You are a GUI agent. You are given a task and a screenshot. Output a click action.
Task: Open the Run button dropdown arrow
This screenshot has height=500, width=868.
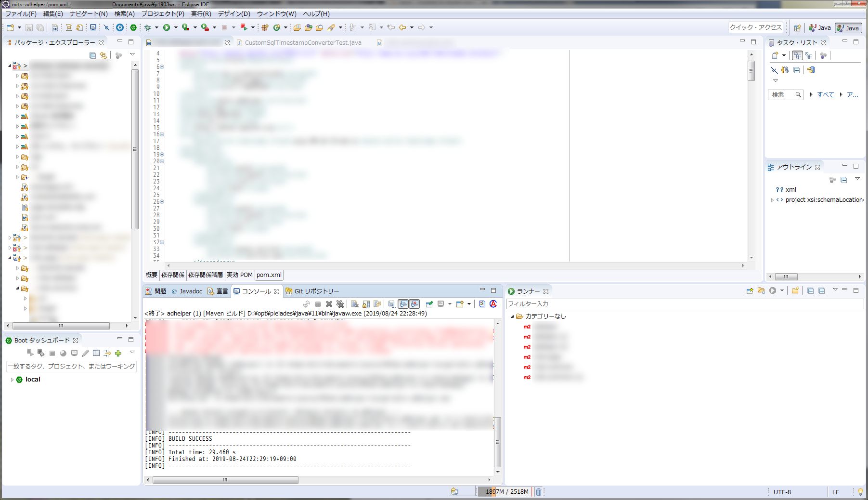[x=176, y=27]
